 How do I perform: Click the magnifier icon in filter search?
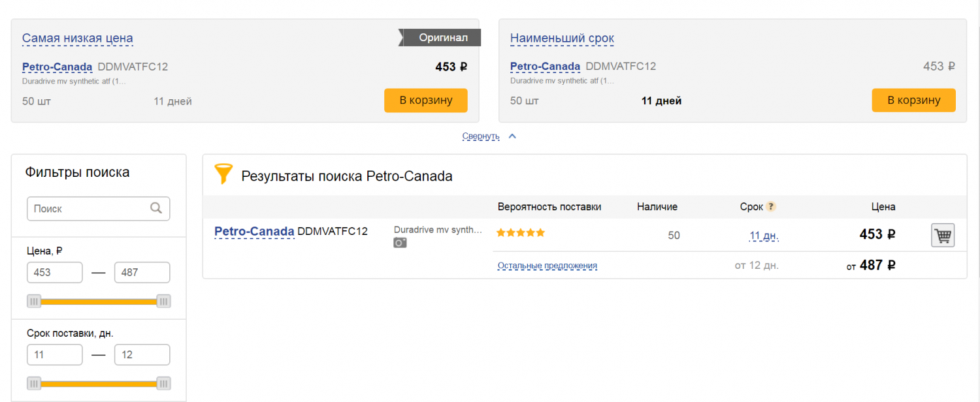pyautogui.click(x=156, y=208)
